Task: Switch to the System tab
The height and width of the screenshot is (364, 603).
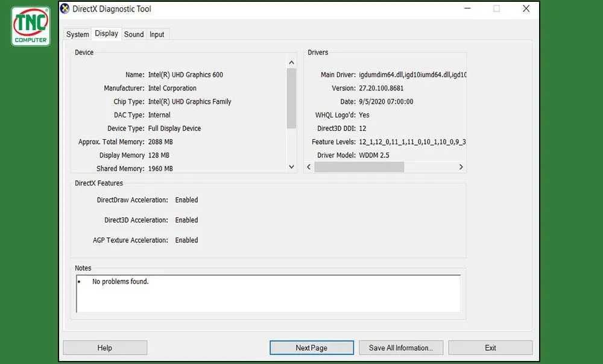Action: (x=77, y=34)
